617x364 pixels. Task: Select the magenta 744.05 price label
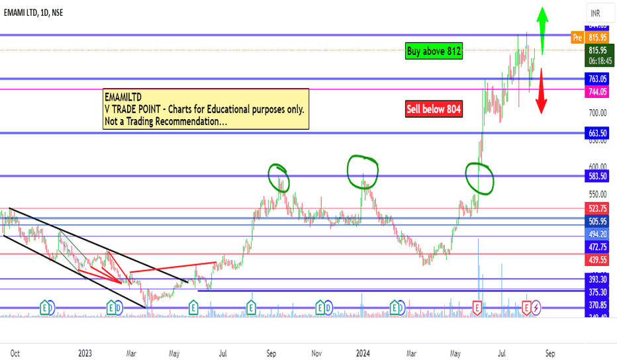tap(597, 92)
